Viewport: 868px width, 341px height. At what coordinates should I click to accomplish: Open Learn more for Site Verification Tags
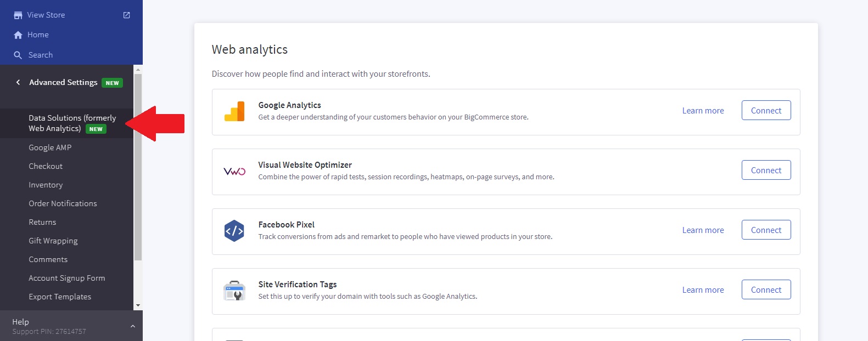pos(703,290)
